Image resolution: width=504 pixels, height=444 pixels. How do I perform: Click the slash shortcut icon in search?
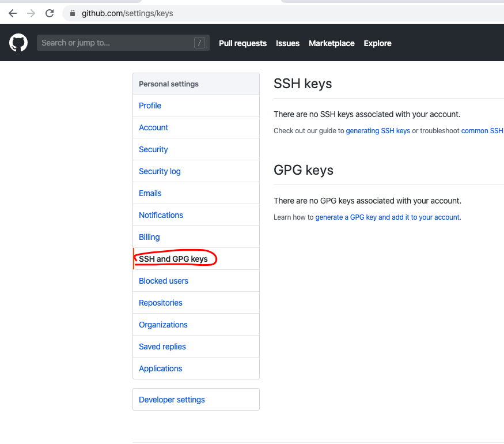[199, 43]
